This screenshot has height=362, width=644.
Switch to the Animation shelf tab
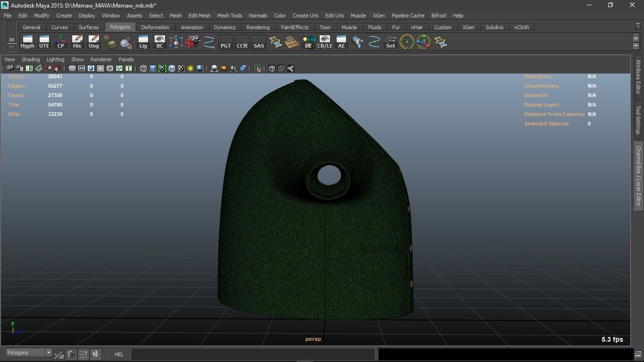pos(192,27)
